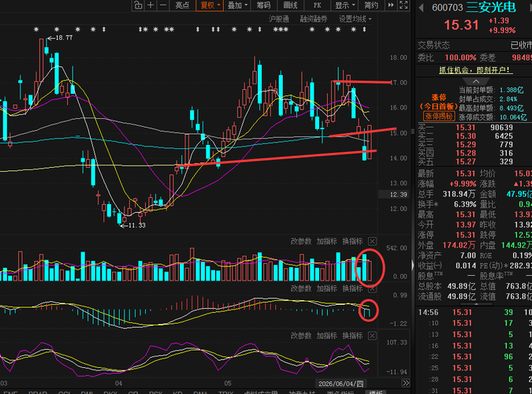Toggle 亮点 highlights display
The width and height of the screenshot is (532, 394).
182,5
